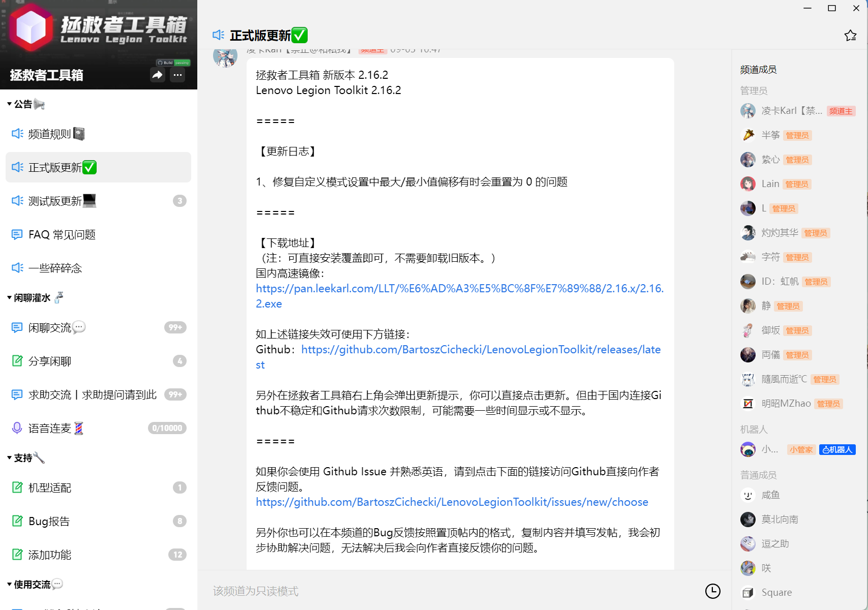
Task: Click the 机器人 group label in member list
Action: (754, 430)
